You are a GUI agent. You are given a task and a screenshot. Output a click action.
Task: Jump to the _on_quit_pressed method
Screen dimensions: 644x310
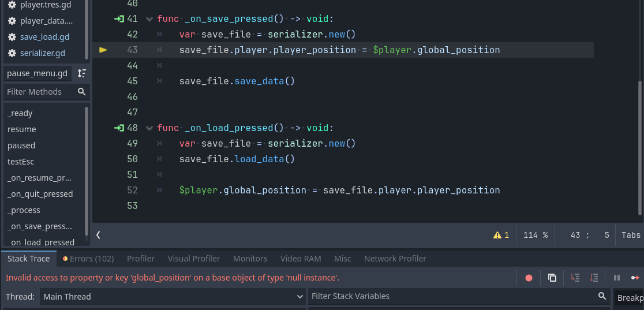(40, 194)
